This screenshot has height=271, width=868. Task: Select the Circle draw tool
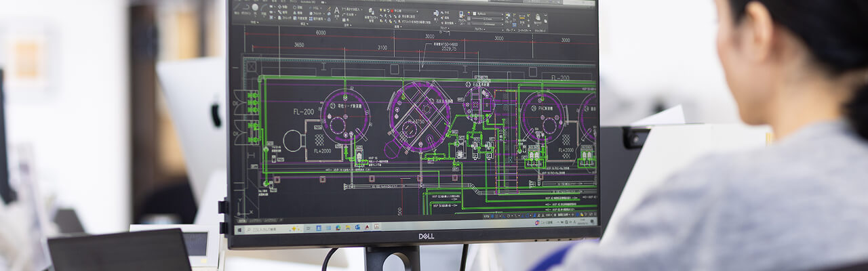click(x=255, y=7)
